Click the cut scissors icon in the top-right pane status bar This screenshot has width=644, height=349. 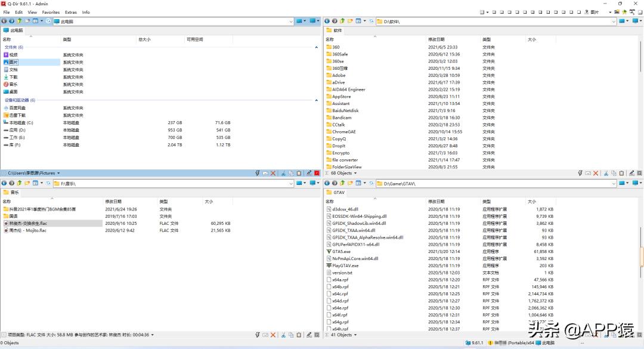point(605,173)
